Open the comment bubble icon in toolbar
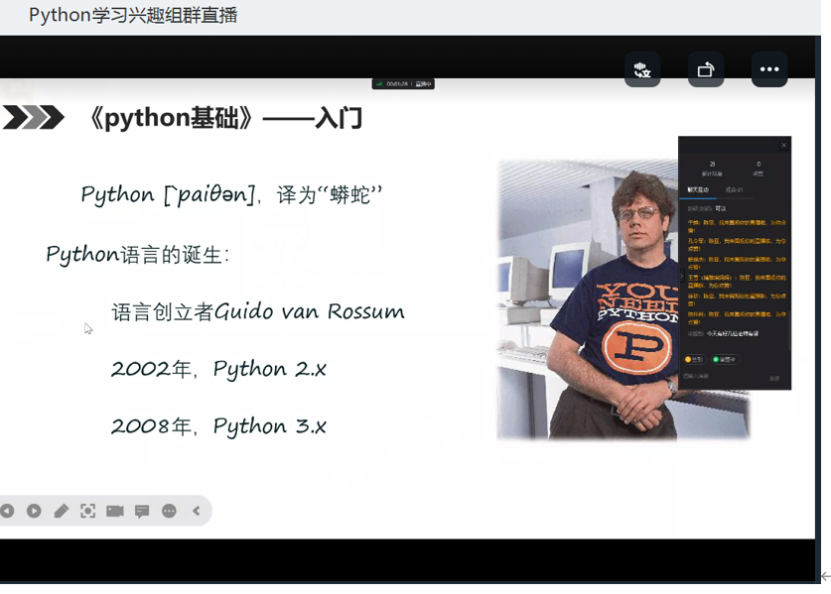This screenshot has height=594, width=831. 142,511
